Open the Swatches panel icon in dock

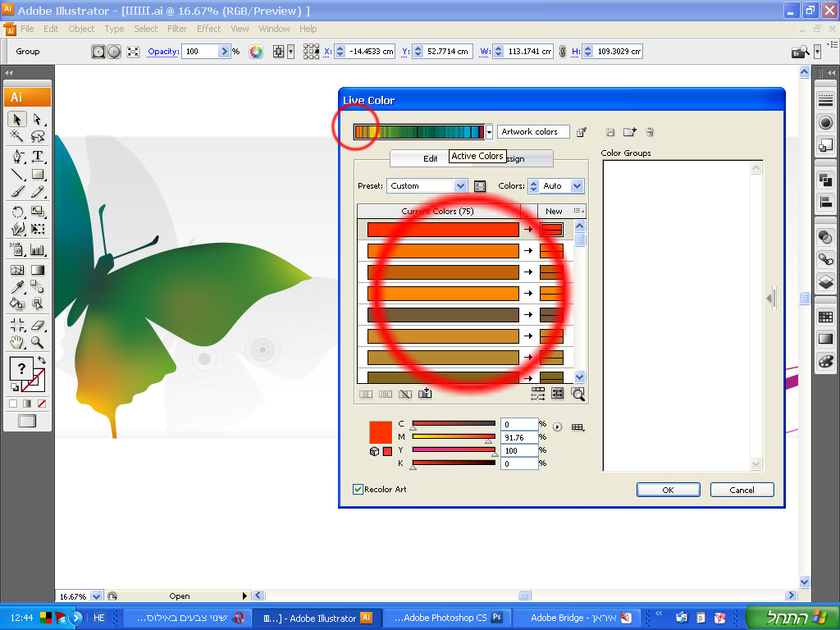[825, 317]
